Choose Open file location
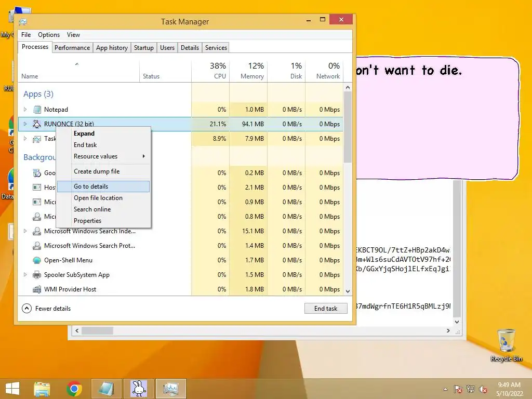The width and height of the screenshot is (532, 399). [103, 198]
